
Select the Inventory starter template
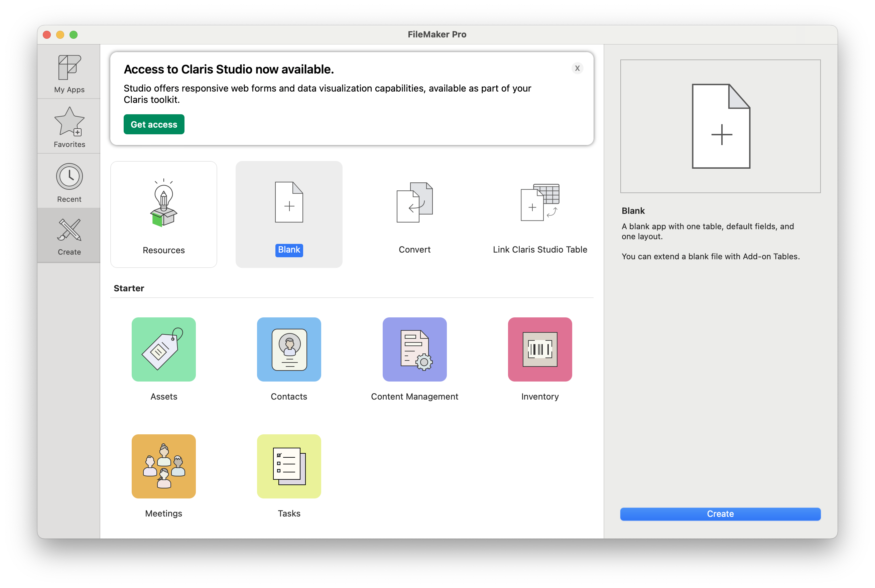(539, 349)
